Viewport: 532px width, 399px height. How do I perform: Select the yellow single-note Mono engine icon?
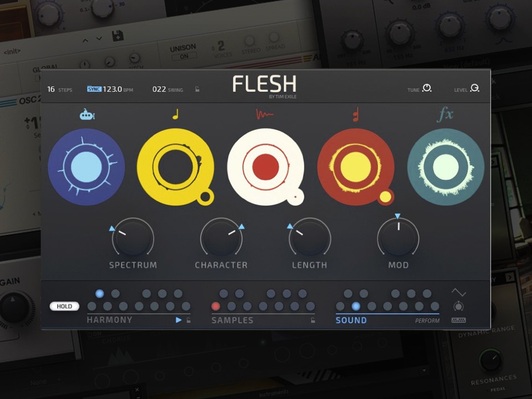point(176,114)
